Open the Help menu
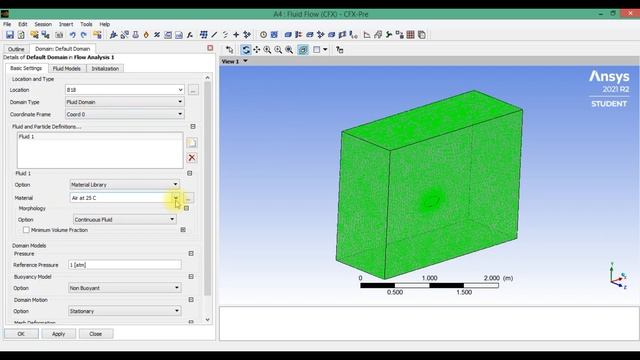This screenshot has width=640, height=360. pos(105,24)
